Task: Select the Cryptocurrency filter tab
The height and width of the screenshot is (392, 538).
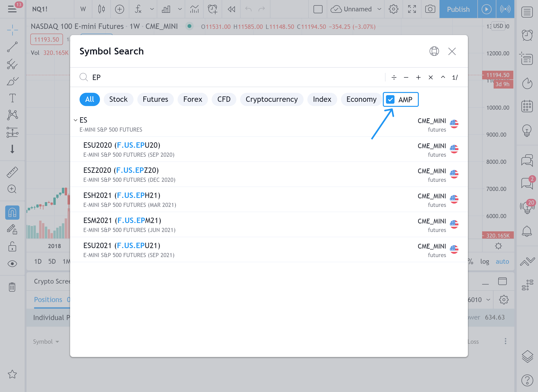Action: coord(272,99)
